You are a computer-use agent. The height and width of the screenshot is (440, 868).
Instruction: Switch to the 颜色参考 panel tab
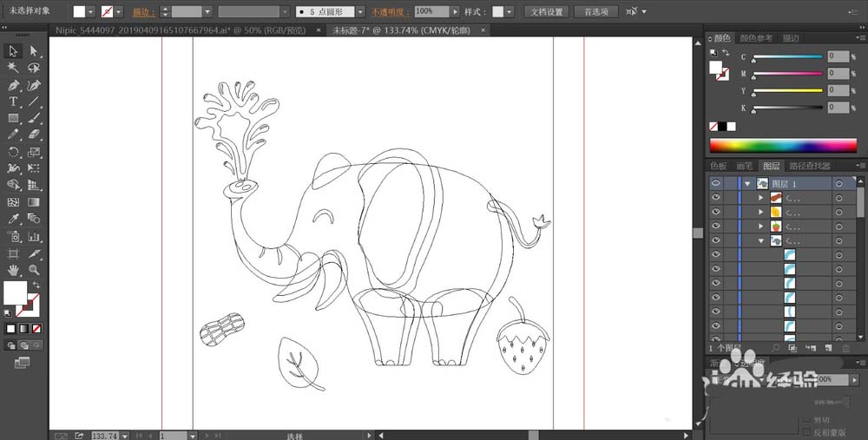(x=756, y=38)
